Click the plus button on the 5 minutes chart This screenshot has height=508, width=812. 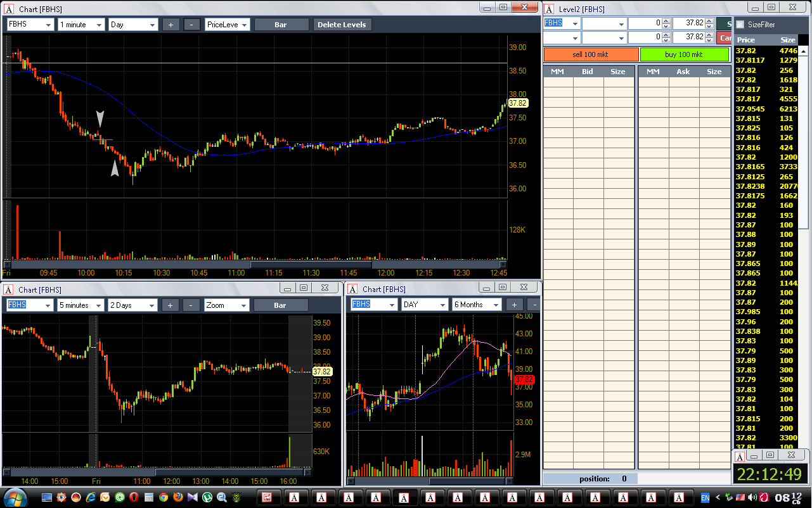pos(170,305)
